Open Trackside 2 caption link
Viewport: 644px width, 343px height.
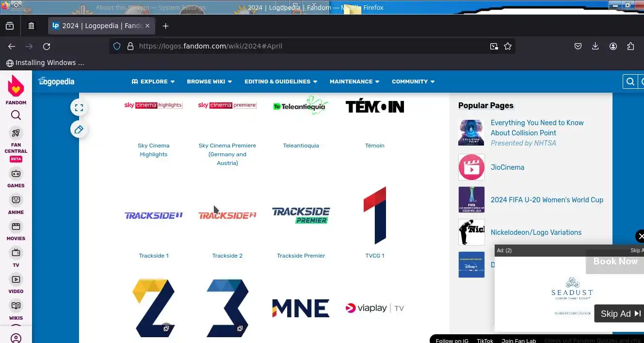click(x=227, y=256)
